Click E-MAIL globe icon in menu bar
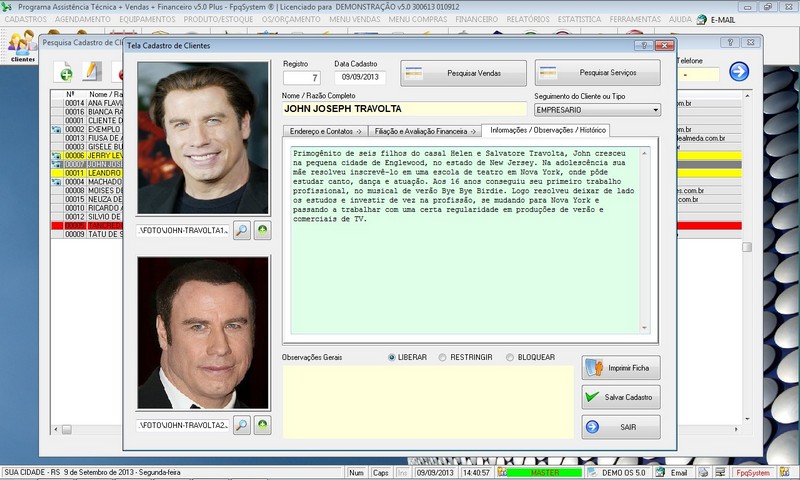This screenshot has height=480, width=800. 702,19
